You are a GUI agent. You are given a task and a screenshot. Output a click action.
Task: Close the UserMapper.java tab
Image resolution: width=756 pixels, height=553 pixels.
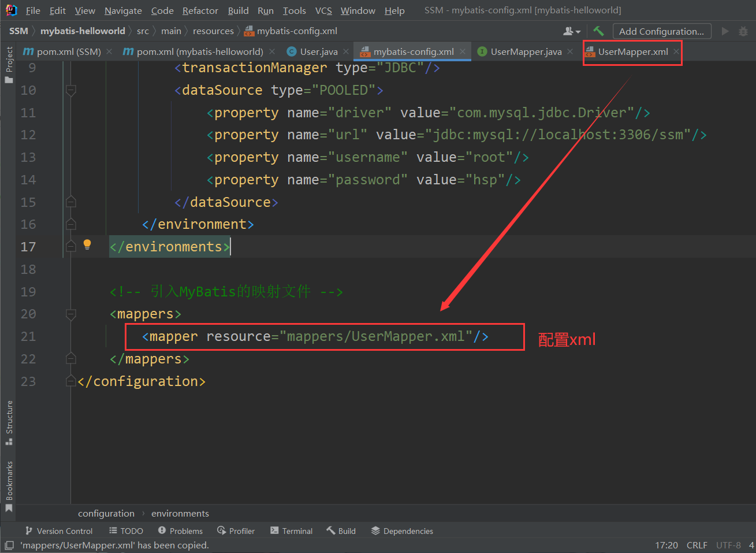click(x=570, y=51)
